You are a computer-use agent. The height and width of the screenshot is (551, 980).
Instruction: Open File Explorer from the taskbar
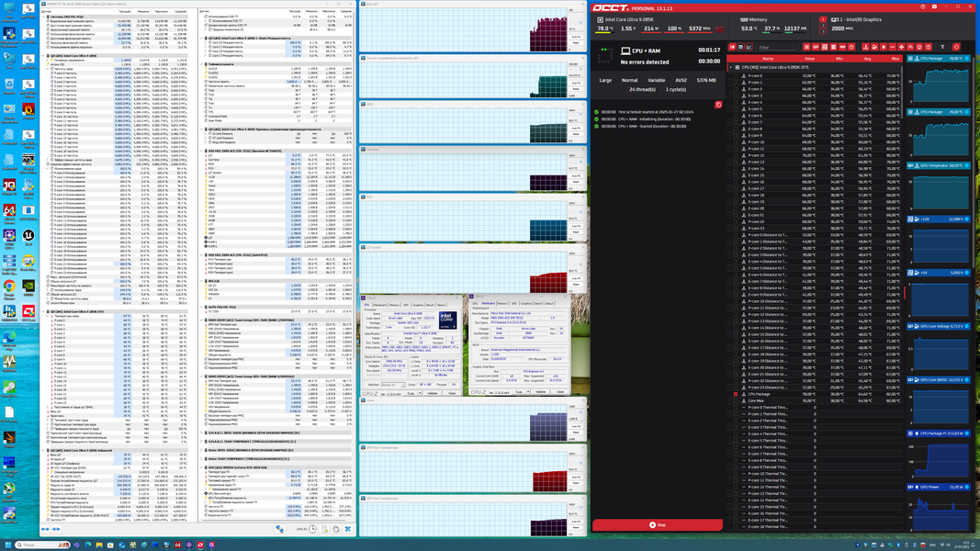pos(99,545)
